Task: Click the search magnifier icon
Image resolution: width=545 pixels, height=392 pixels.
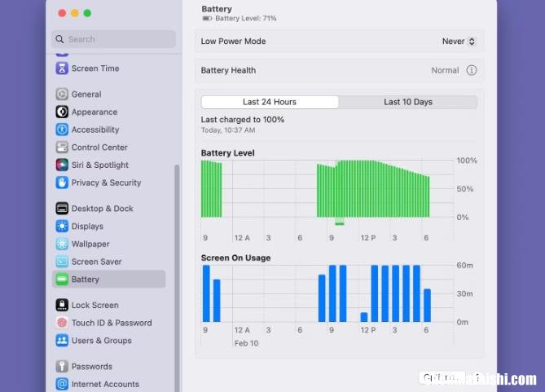Action: (59, 39)
